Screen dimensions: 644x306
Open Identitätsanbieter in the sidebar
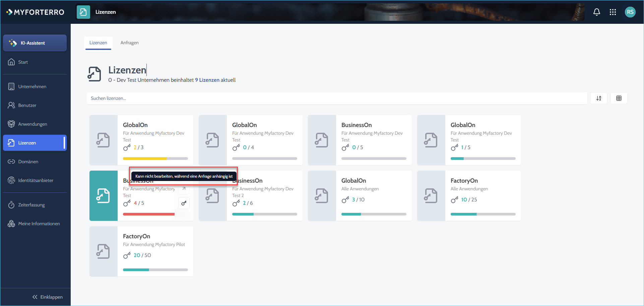35,180
